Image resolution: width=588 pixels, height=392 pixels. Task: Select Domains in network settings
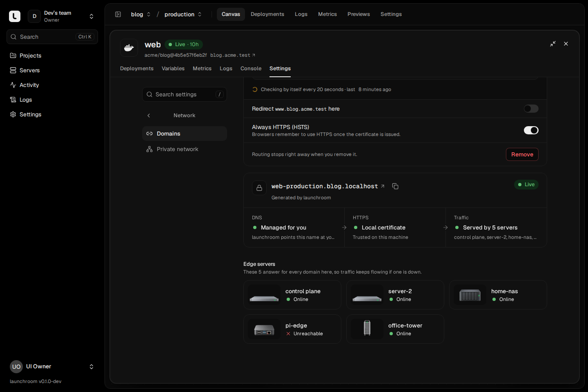click(185, 134)
